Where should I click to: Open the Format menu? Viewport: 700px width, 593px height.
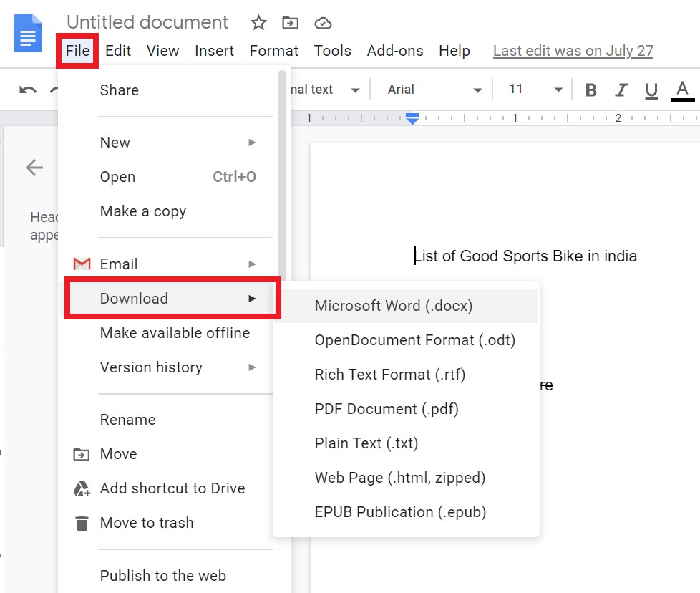pyautogui.click(x=273, y=51)
